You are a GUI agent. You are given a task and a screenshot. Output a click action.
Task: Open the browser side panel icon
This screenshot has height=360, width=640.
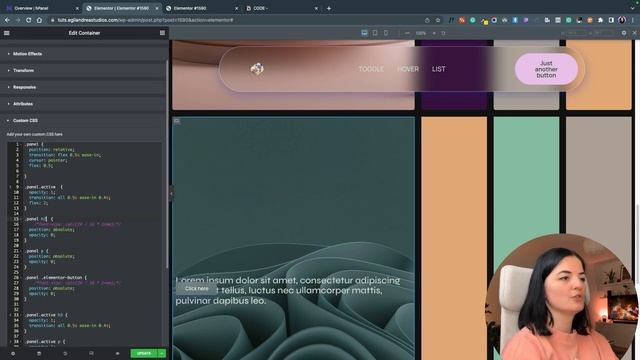(611, 20)
